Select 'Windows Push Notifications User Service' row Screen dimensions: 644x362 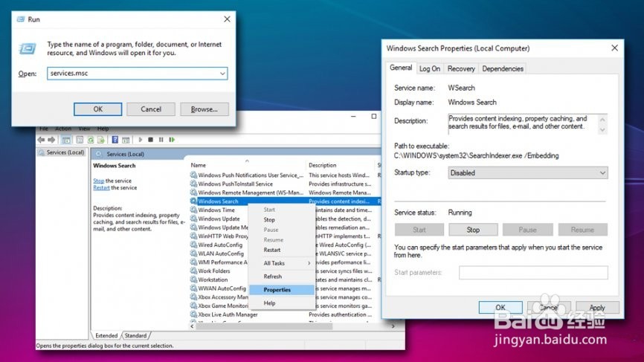[285, 175]
